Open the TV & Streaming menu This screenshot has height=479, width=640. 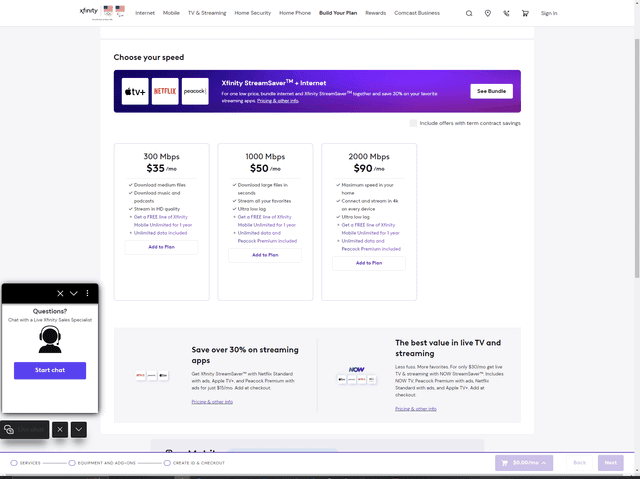(207, 13)
